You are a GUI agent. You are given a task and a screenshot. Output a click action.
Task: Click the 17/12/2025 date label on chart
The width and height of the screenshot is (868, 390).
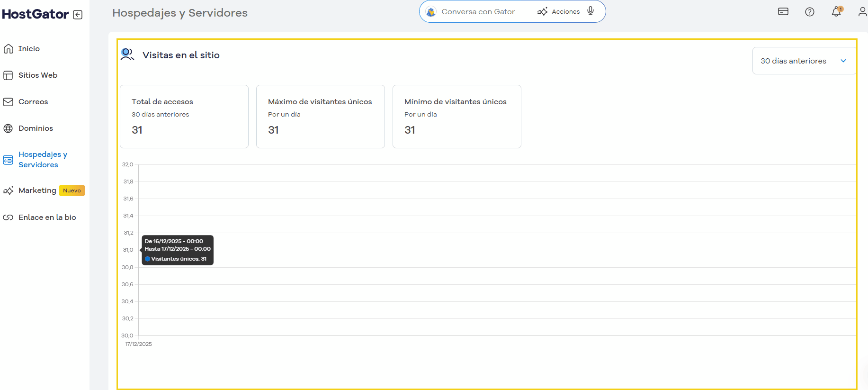tap(138, 344)
